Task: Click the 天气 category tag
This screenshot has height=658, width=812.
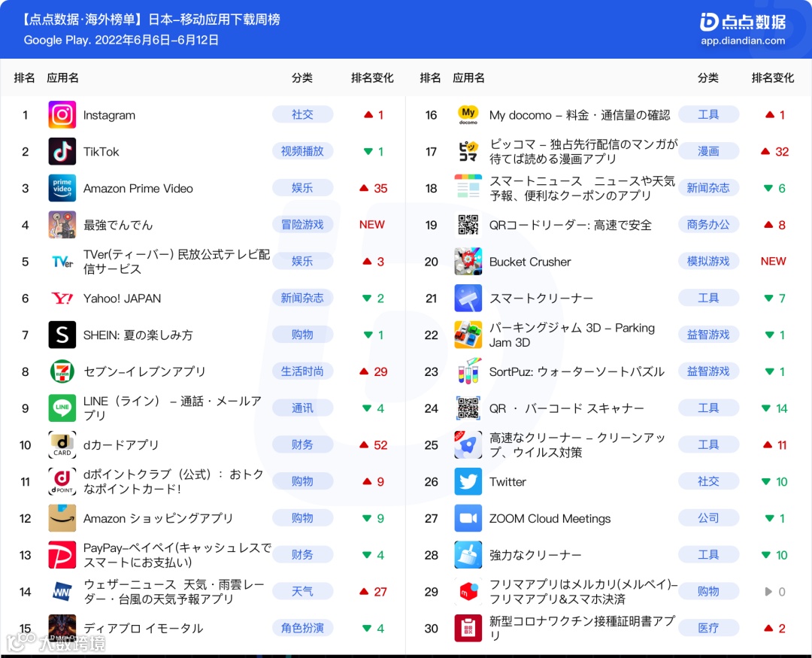Action: (302, 591)
